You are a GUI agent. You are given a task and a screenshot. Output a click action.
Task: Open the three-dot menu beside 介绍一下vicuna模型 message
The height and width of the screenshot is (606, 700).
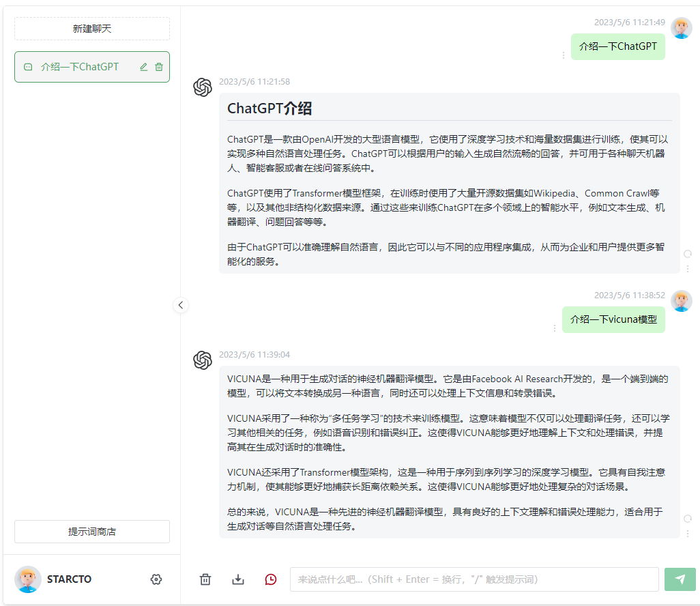coord(555,328)
